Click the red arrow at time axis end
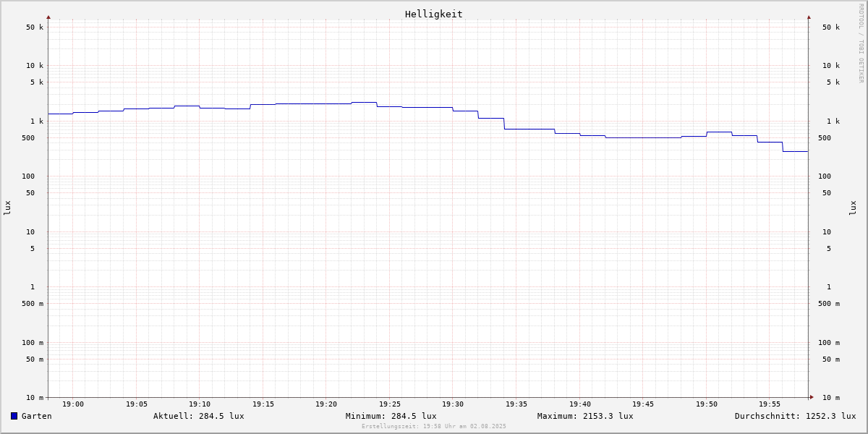This screenshot has width=868, height=434. [812, 396]
